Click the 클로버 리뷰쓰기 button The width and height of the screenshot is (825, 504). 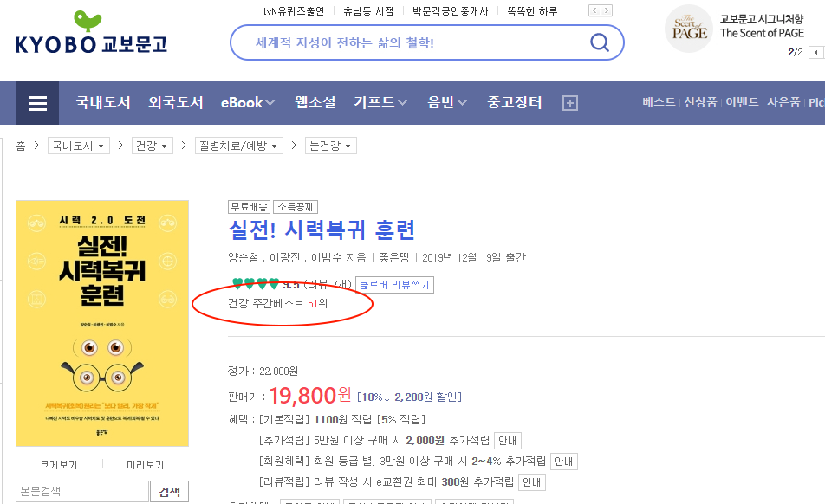point(394,285)
